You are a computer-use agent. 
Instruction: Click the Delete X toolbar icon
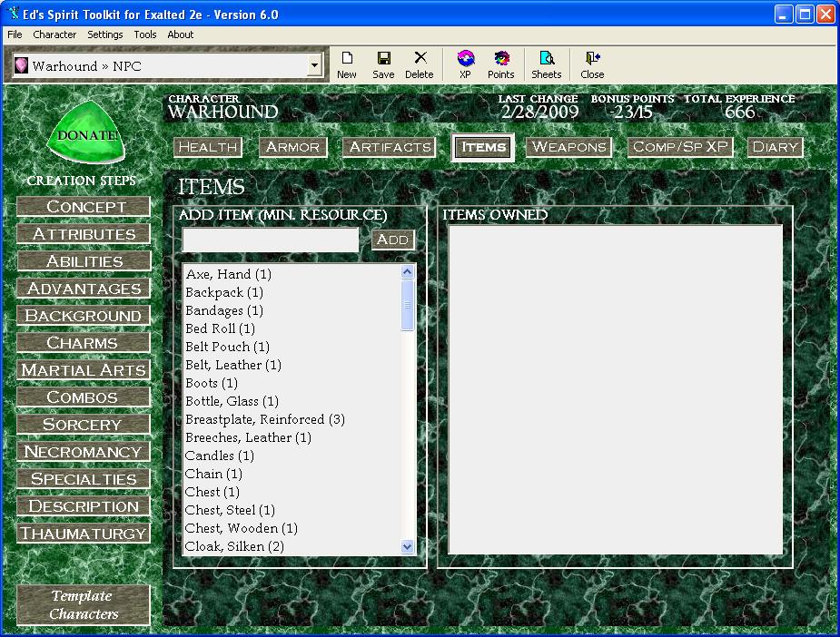click(x=420, y=57)
